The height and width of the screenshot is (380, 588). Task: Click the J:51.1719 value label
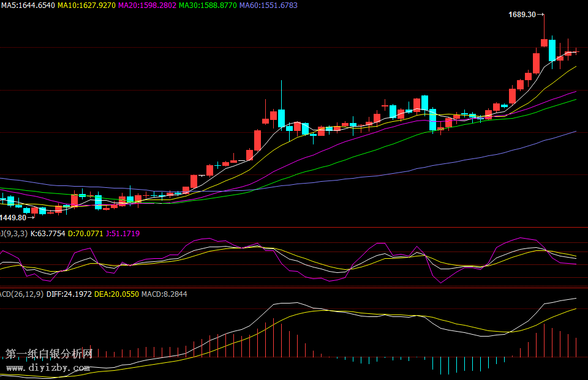[x=123, y=233]
